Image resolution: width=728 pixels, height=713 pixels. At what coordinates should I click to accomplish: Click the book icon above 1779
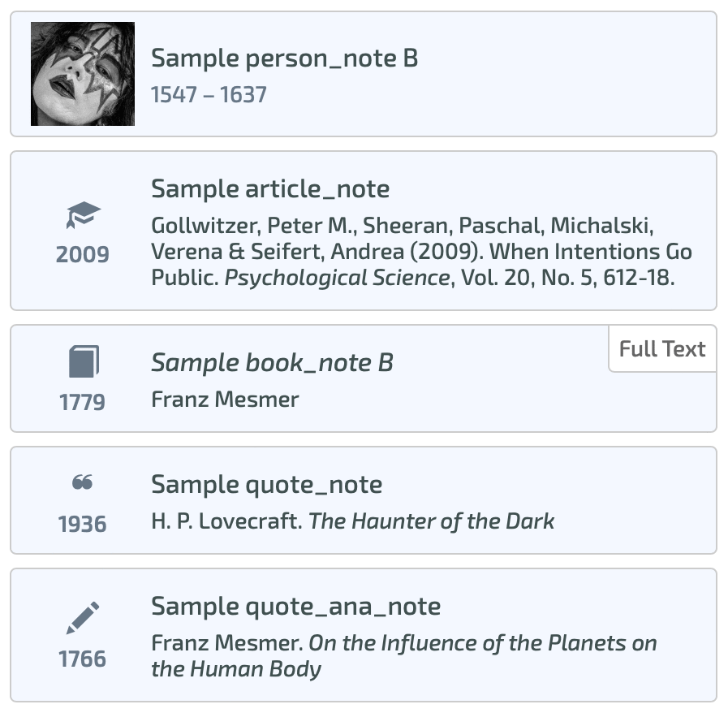[x=82, y=362]
